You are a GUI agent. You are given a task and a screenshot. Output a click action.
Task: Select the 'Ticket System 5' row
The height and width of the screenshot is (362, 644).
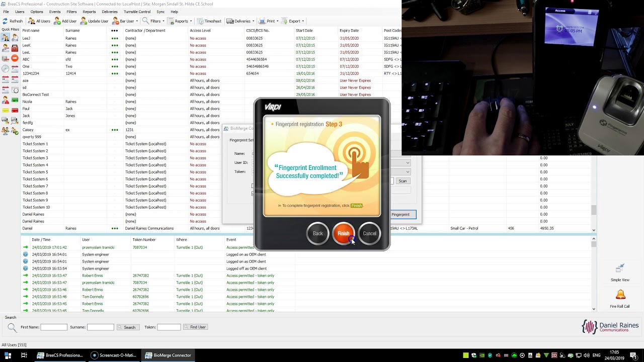(x=121, y=172)
